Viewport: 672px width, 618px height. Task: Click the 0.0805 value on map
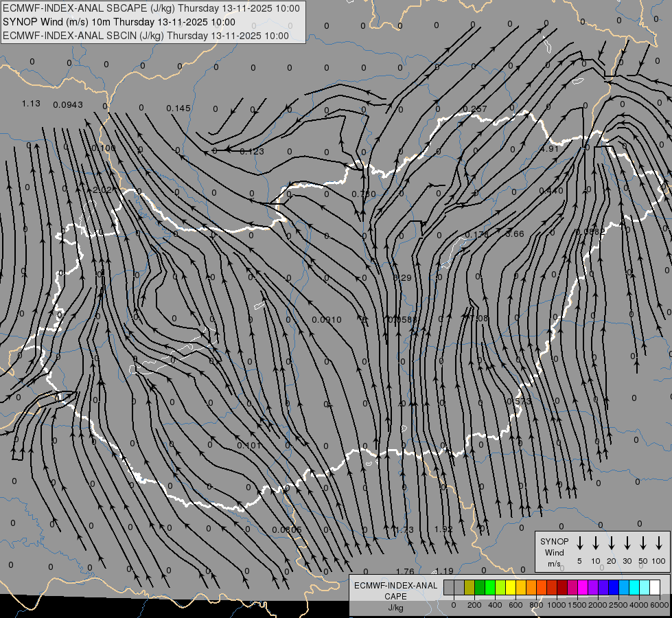tap(287, 529)
